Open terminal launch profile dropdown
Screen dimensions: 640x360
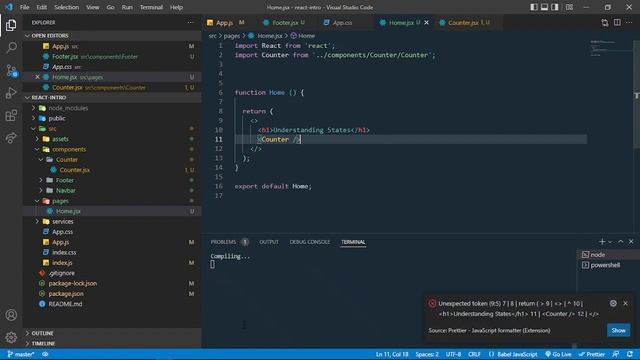(x=610, y=242)
